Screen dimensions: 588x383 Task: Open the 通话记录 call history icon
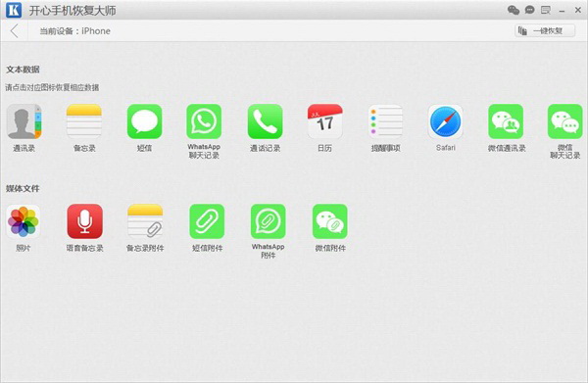266,121
